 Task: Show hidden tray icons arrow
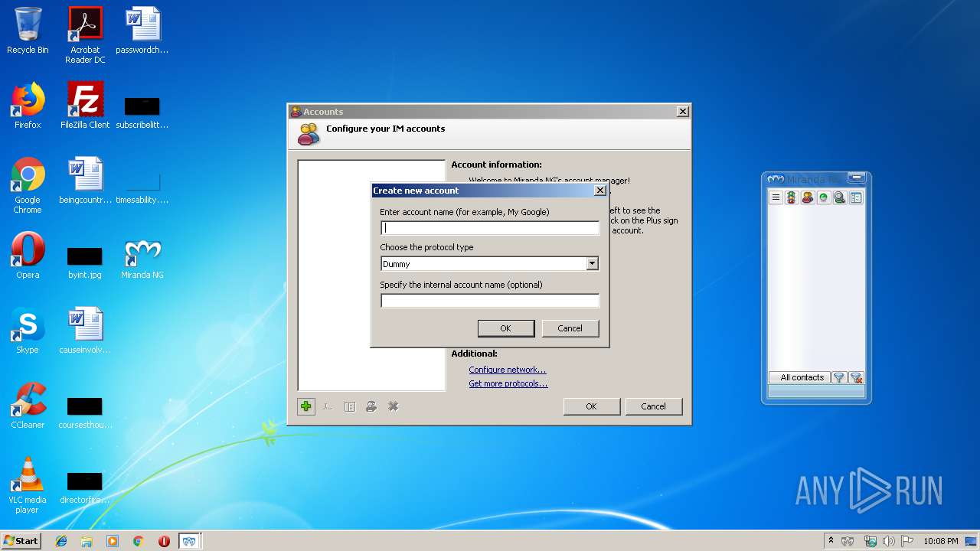tap(831, 541)
